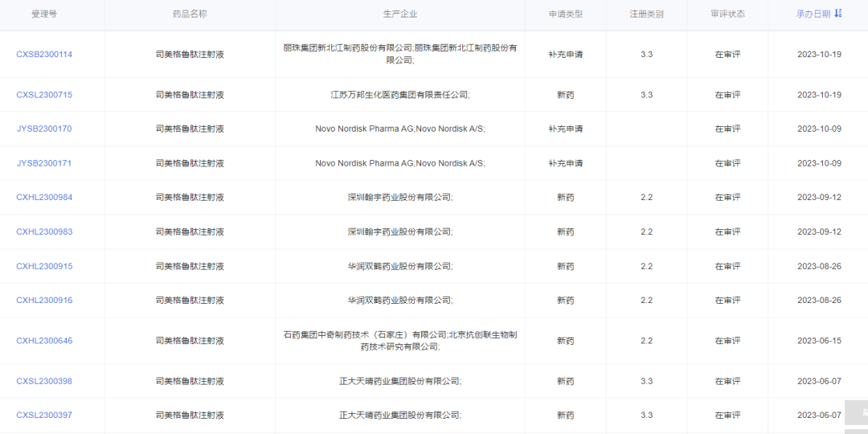Open acceptance number CXSL2300398
This screenshot has height=434, width=868.
point(44,382)
